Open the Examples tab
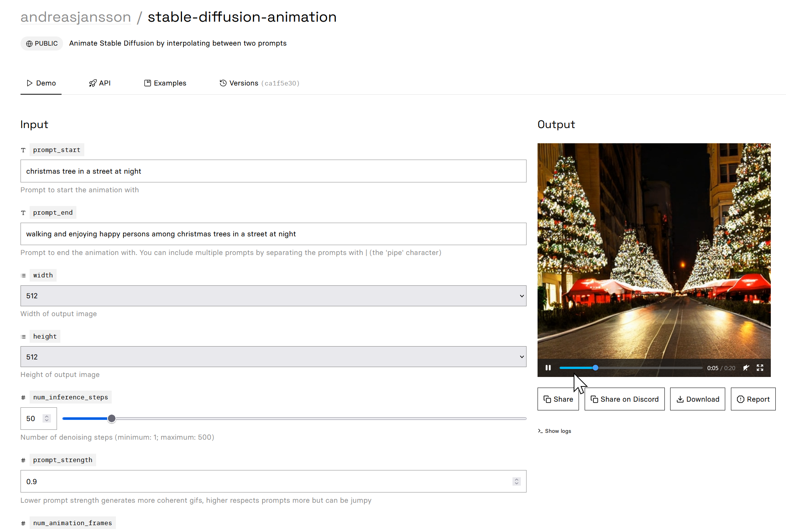Screen dimensions: 786x532 pos(165,83)
